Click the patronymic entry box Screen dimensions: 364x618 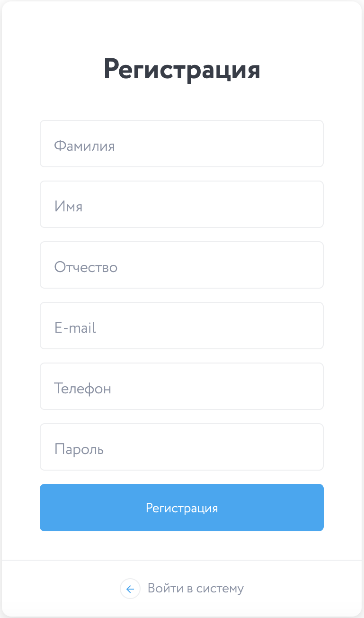tap(182, 265)
